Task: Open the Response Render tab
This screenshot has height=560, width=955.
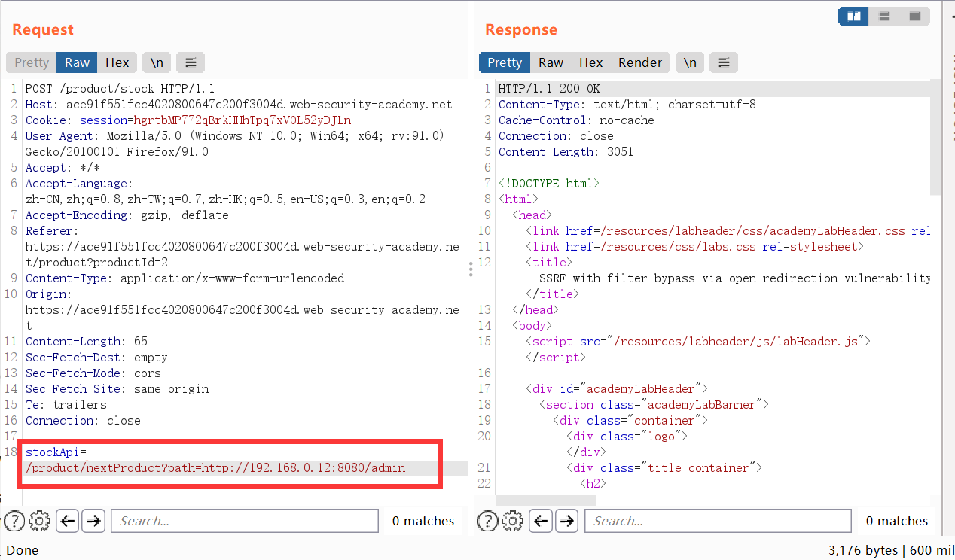Action: 640,62
